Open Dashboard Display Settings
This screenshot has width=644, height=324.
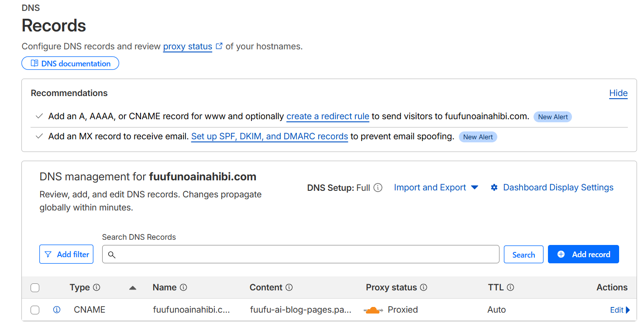(x=558, y=187)
